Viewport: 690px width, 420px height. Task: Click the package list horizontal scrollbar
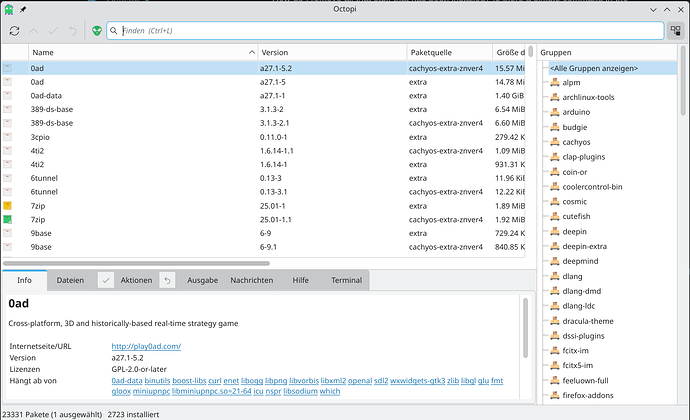136,263
